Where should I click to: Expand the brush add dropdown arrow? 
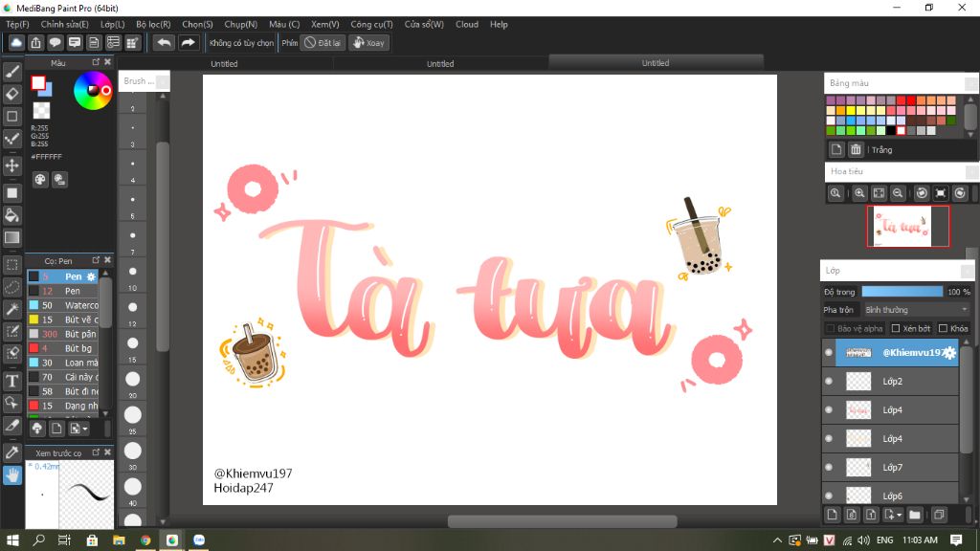click(x=85, y=429)
